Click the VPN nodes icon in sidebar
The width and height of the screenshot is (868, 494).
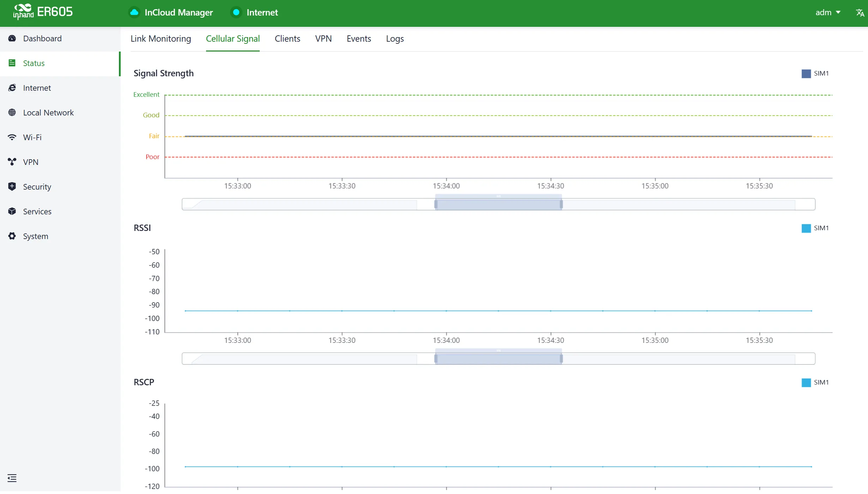coord(12,162)
